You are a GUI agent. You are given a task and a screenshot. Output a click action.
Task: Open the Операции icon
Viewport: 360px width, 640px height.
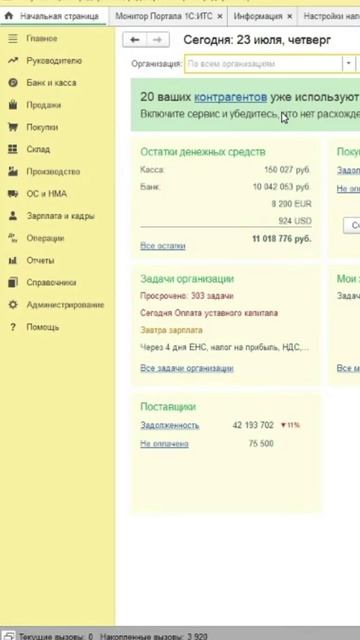point(13,238)
